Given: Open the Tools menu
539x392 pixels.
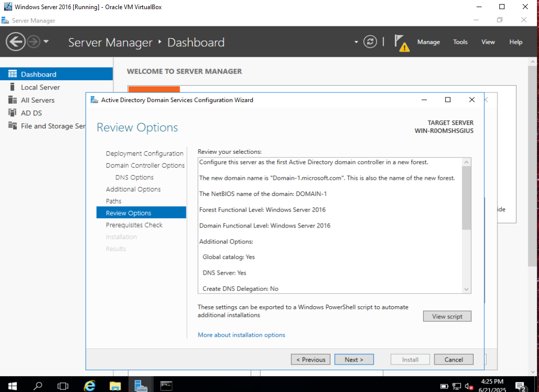Looking at the screenshot, I should 460,42.
